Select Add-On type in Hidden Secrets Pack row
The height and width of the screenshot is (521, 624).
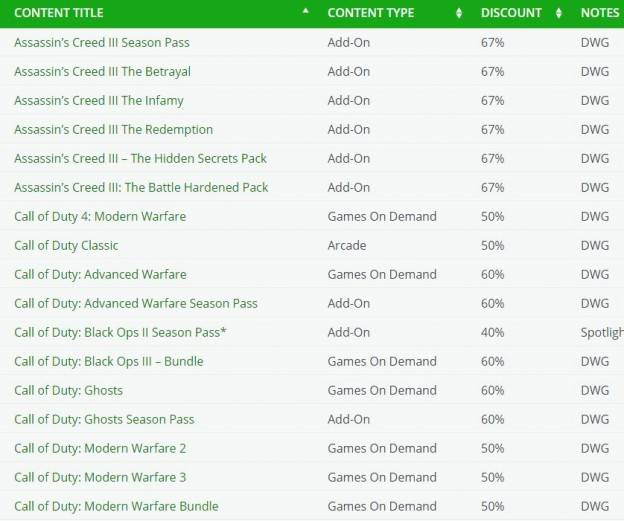coord(349,158)
